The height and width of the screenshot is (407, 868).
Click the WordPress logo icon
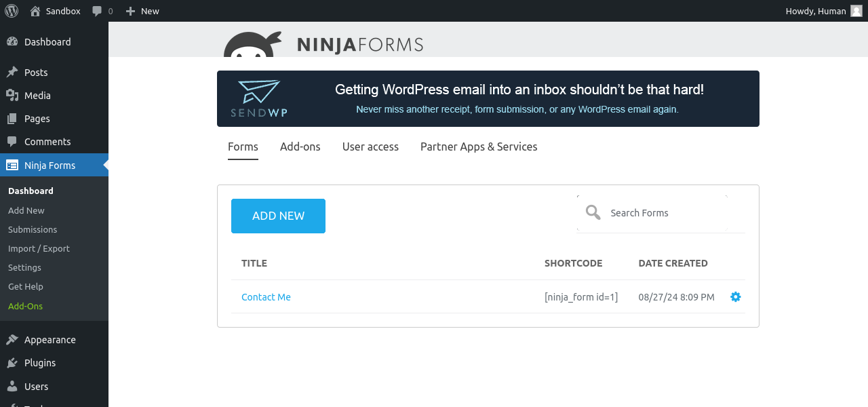(12, 11)
